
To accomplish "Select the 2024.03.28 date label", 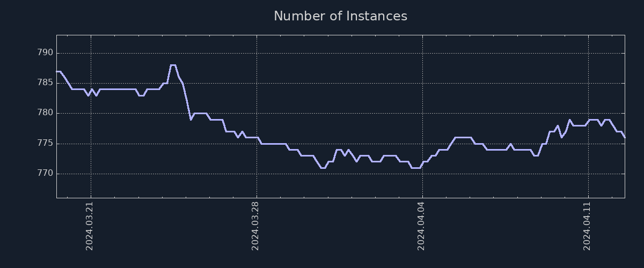I will (x=256, y=226).
